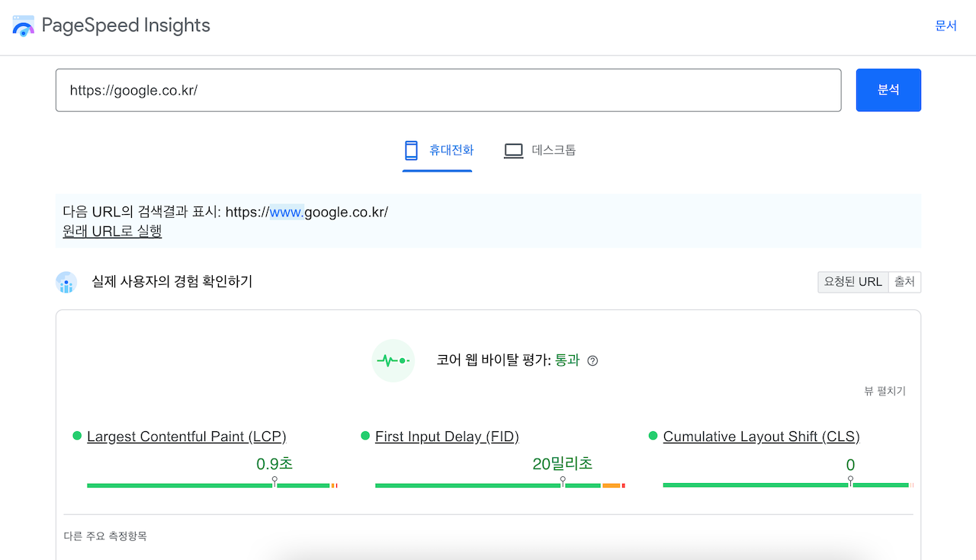Click the PageSpeed Insights logo icon
This screenshot has width=976, height=560.
[23, 25]
